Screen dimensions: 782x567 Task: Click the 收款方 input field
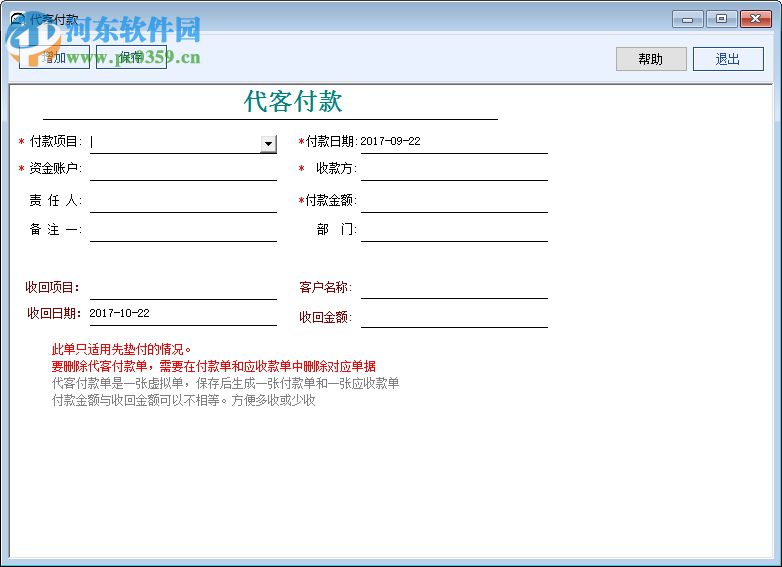[454, 170]
